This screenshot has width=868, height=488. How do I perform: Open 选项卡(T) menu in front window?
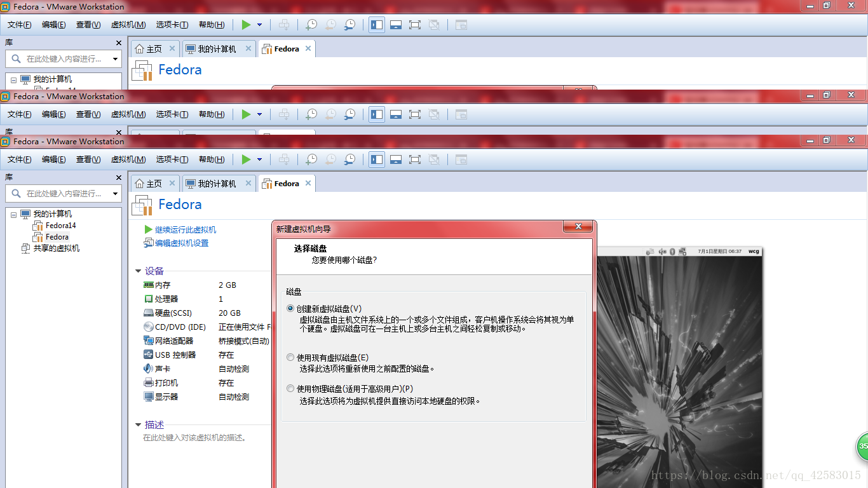(x=172, y=159)
